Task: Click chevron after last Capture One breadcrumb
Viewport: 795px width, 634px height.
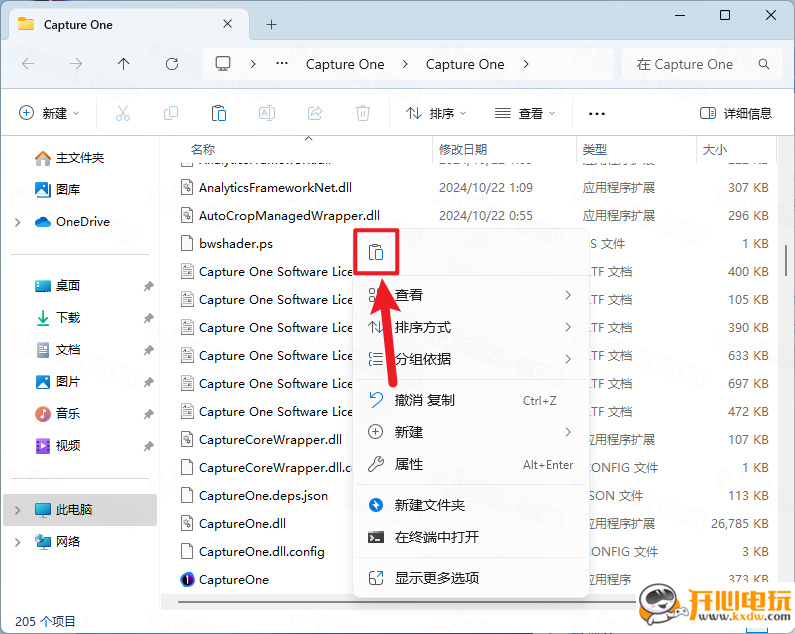Action: [526, 64]
